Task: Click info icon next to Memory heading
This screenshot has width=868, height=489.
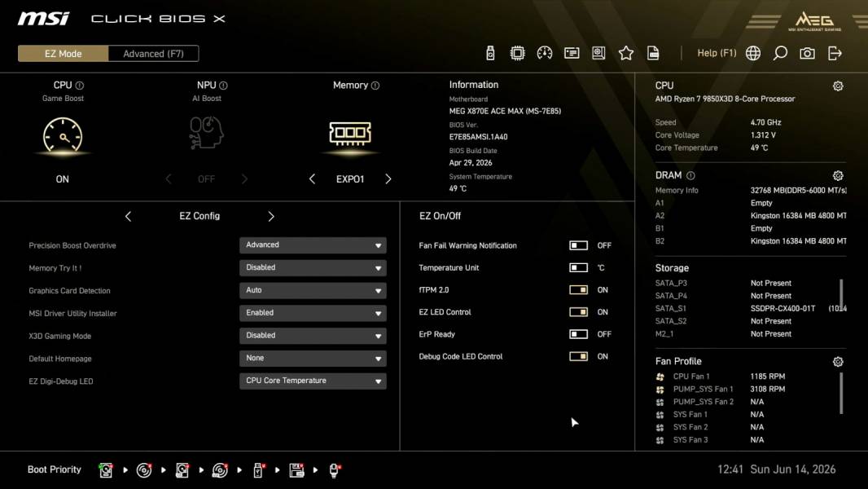Action: pos(375,86)
